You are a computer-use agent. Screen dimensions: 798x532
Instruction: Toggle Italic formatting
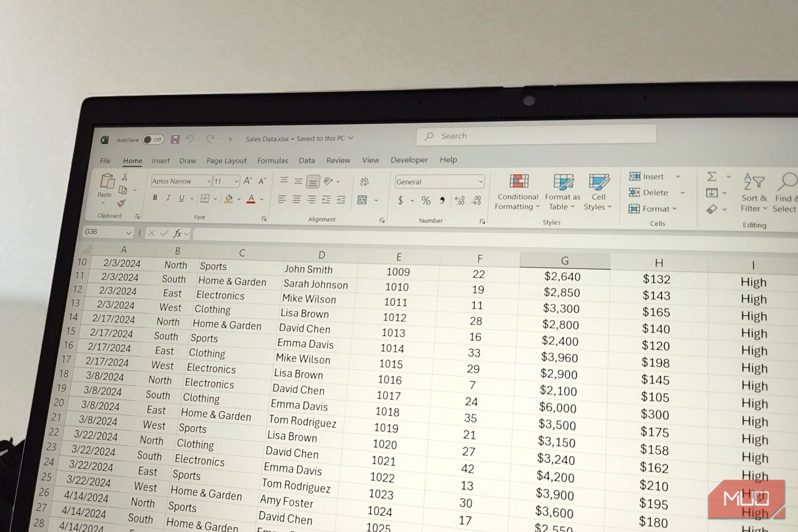[x=168, y=198]
